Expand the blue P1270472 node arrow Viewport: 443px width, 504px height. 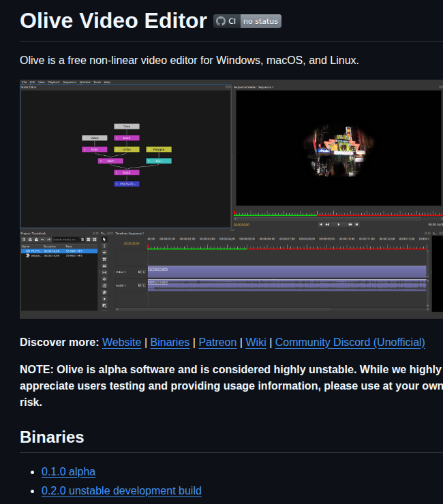pos(117,184)
